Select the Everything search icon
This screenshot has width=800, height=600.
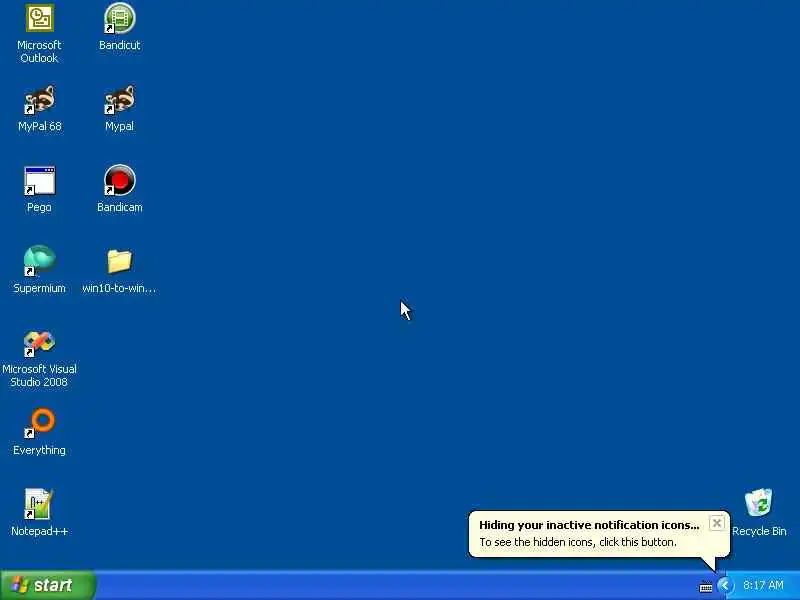pos(39,423)
